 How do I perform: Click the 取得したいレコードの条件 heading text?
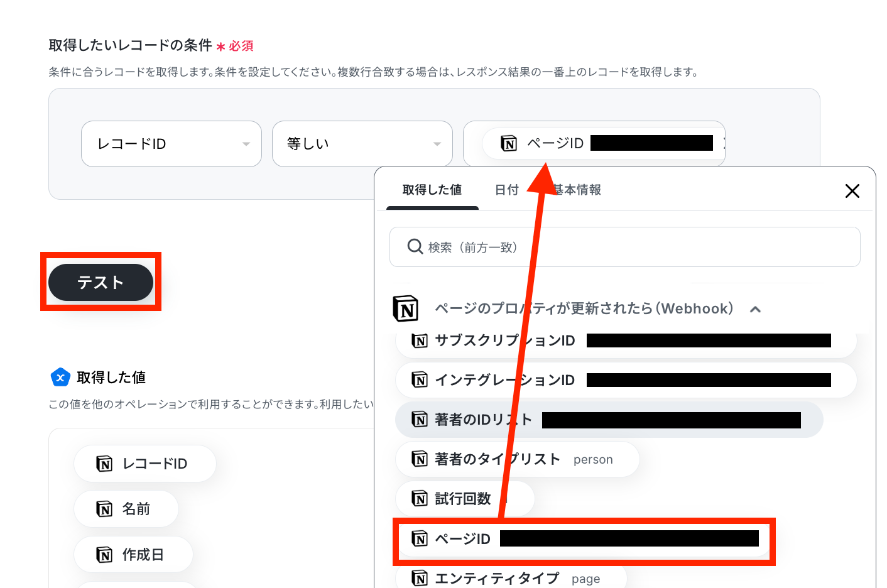(131, 45)
